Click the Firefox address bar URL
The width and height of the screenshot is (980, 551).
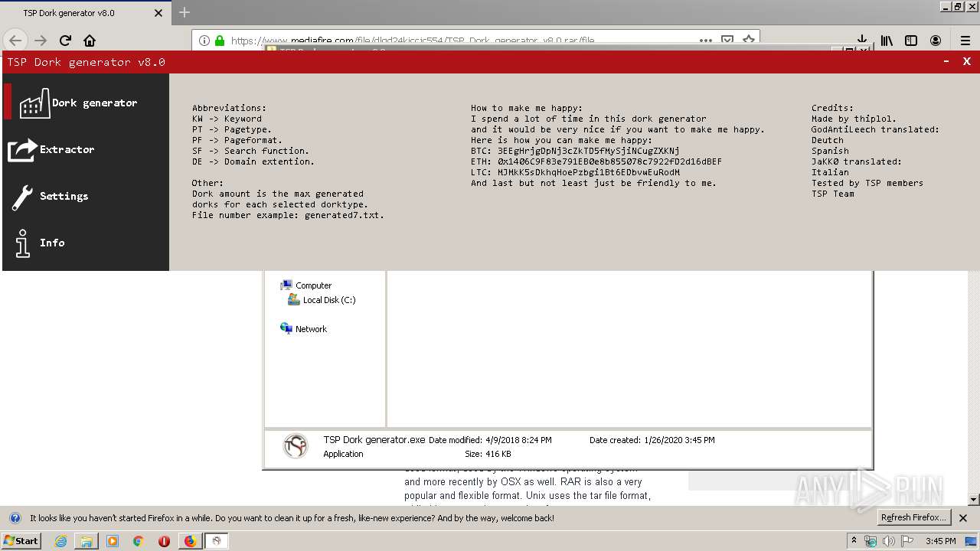[x=413, y=41]
